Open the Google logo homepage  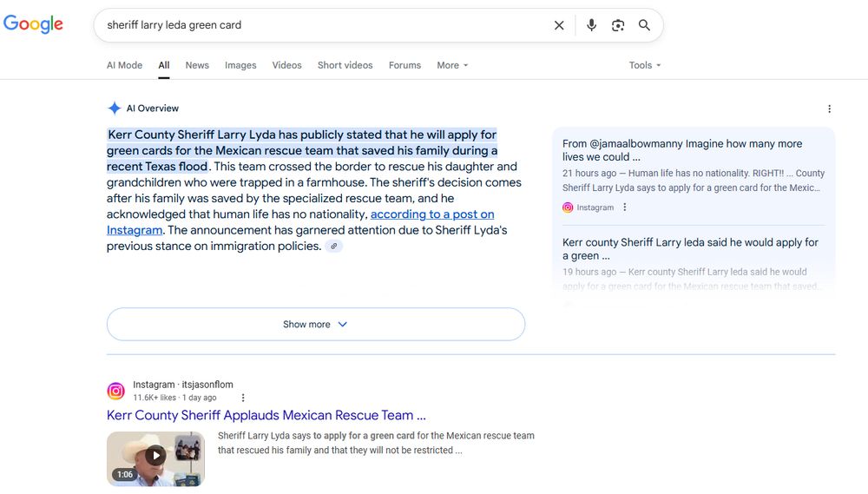click(x=33, y=23)
